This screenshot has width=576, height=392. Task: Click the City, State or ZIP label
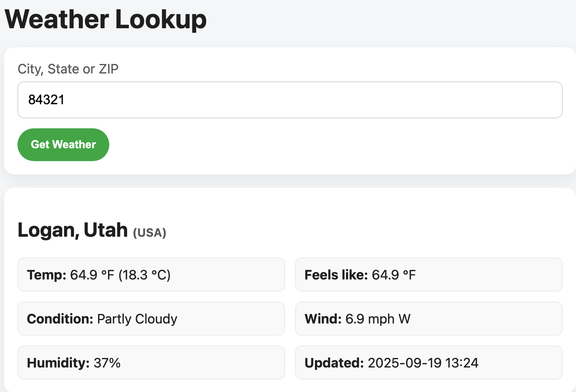(x=68, y=69)
